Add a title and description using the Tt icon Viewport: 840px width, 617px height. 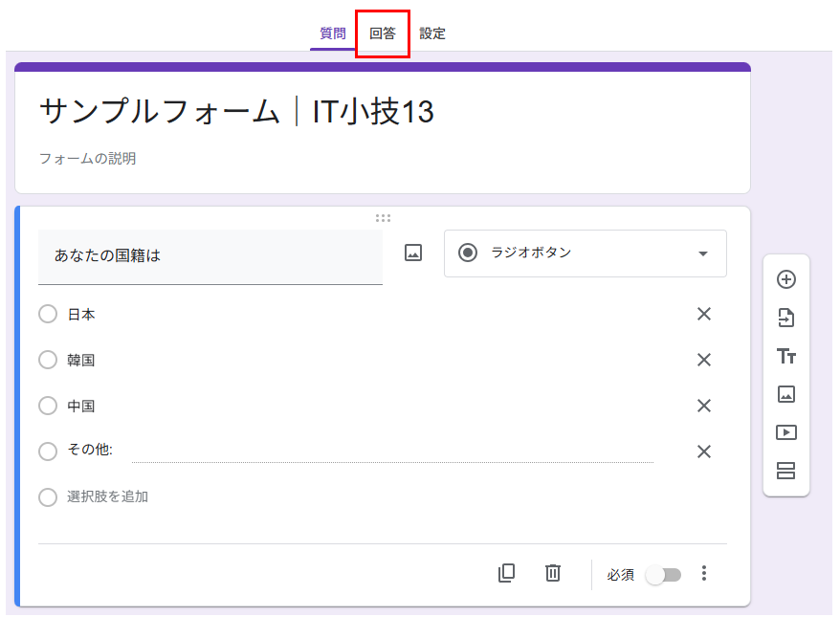[x=786, y=356]
